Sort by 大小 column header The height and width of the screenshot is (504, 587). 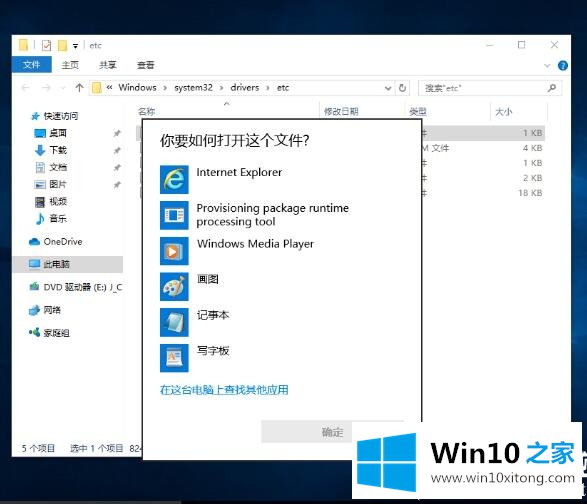point(503,112)
